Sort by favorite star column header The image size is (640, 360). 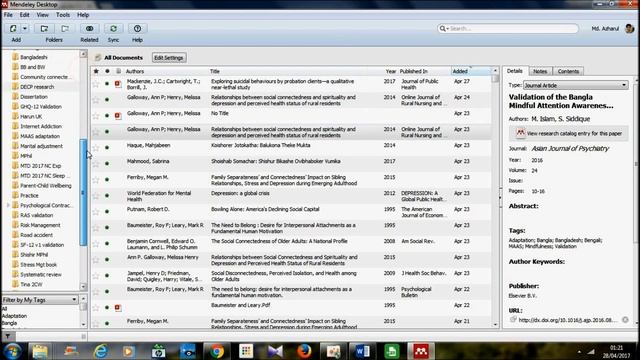(x=96, y=71)
